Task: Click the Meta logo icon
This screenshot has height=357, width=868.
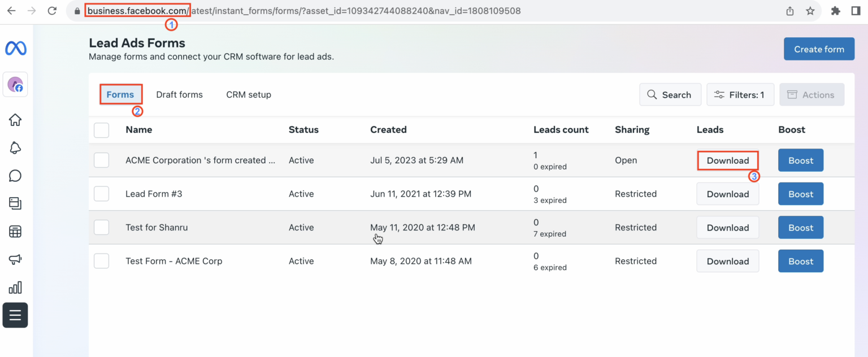Action: click(15, 49)
